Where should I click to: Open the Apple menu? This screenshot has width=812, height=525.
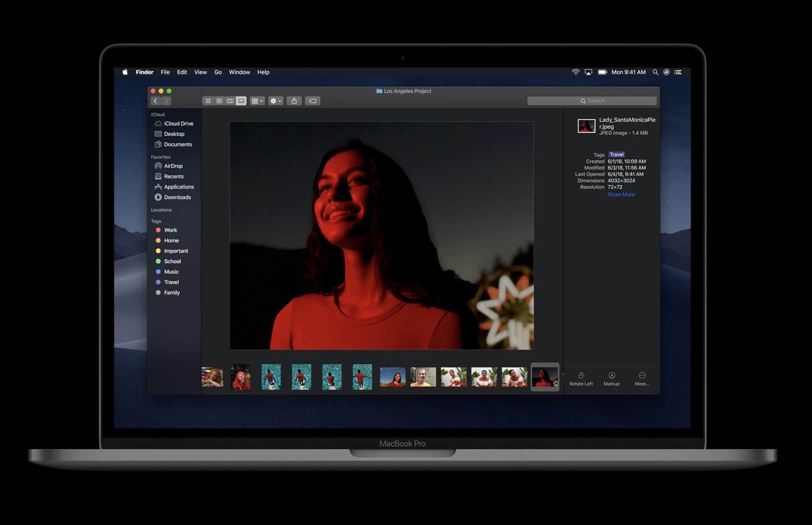point(125,72)
